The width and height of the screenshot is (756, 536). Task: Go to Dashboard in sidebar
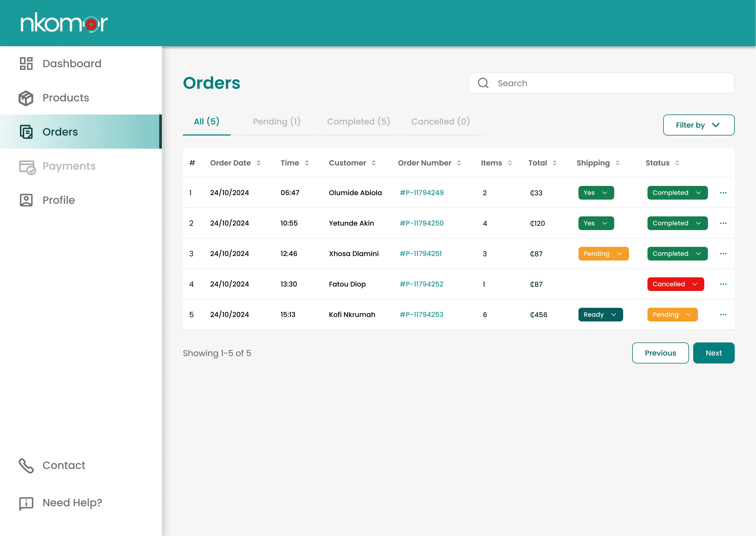coord(81,63)
